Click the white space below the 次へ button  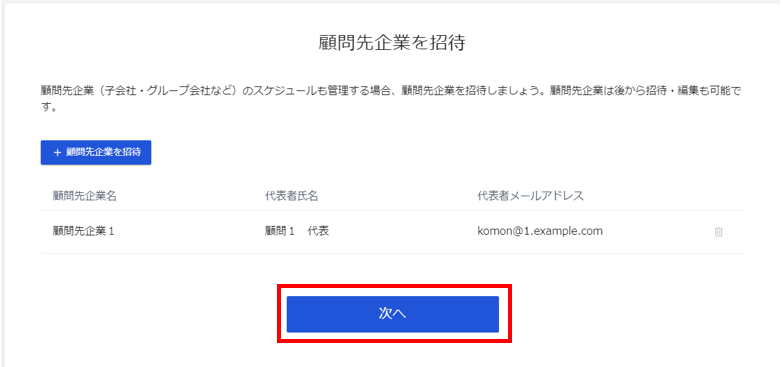click(x=392, y=356)
